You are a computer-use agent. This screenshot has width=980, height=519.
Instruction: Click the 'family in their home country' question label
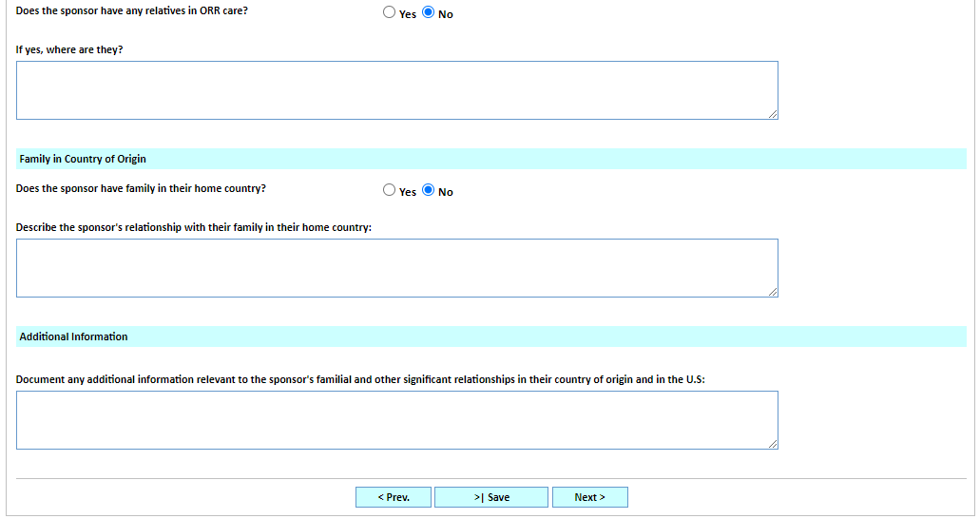point(141,188)
